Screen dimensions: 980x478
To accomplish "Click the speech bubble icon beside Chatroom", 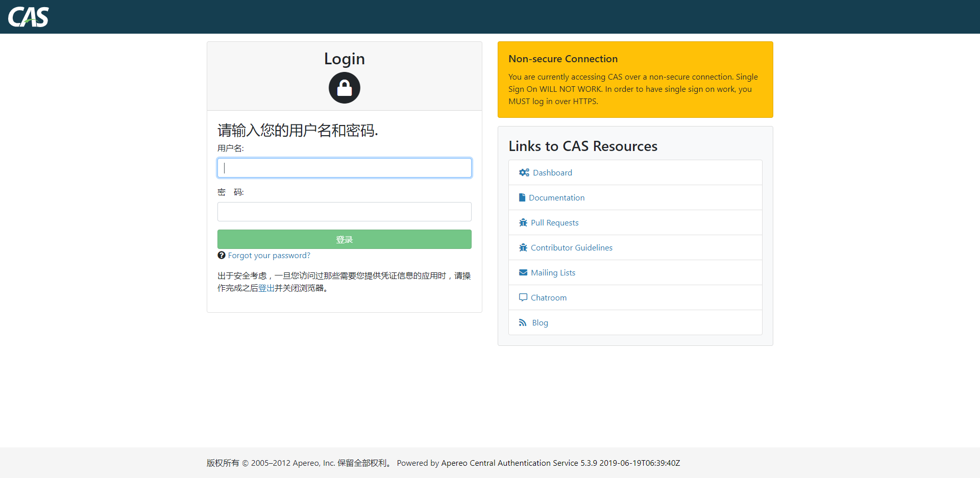I will coord(523,297).
